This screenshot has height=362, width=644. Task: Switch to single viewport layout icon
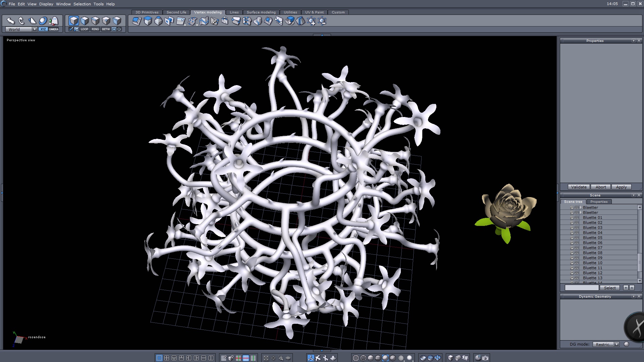159,358
